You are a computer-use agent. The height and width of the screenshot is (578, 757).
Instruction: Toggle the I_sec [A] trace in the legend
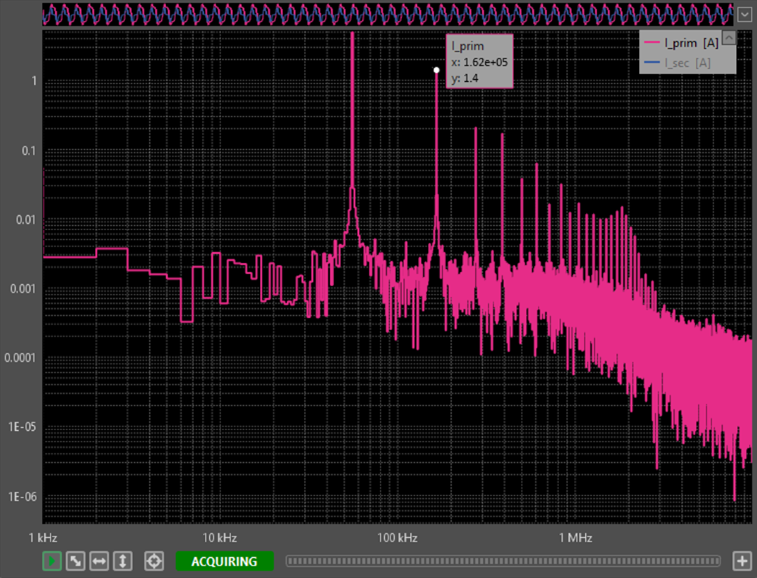688,63
